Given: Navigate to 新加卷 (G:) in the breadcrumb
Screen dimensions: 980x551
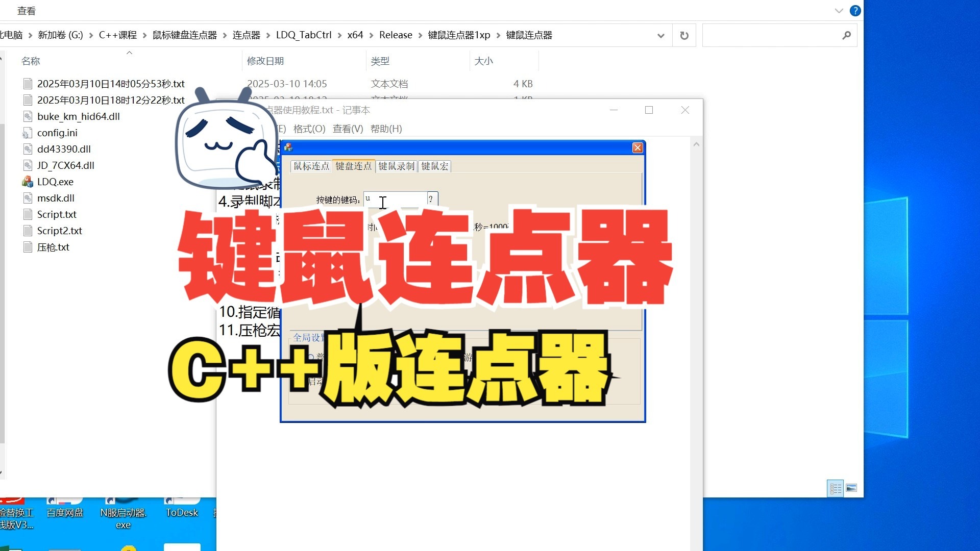Looking at the screenshot, I should click(60, 35).
